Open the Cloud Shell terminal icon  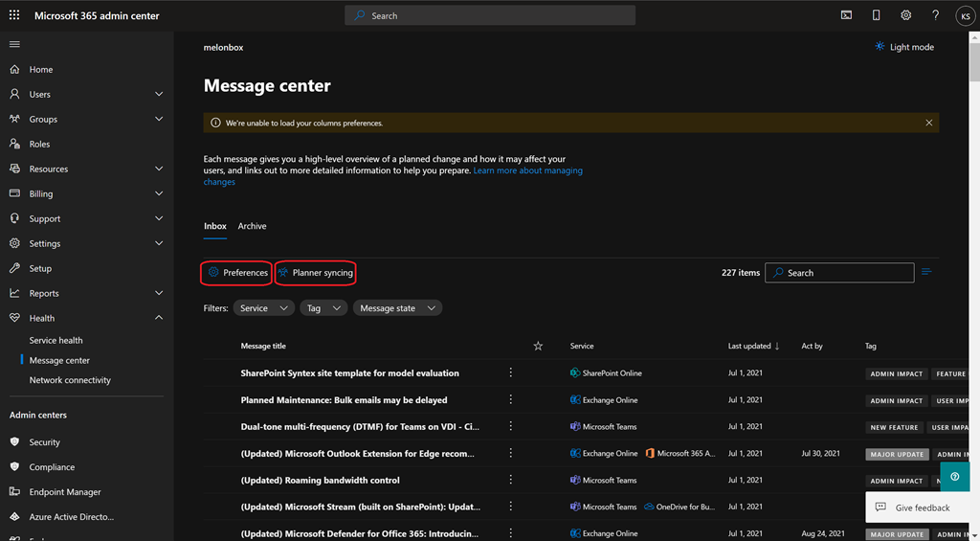(x=846, y=15)
